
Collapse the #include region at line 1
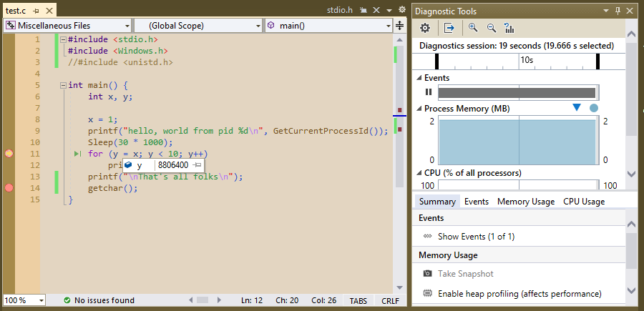[63, 40]
